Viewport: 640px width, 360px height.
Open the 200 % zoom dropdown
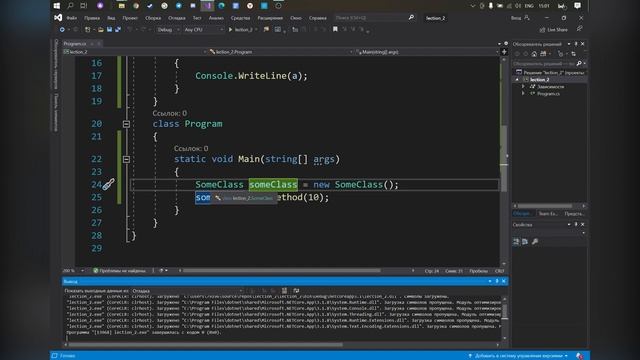point(73,271)
